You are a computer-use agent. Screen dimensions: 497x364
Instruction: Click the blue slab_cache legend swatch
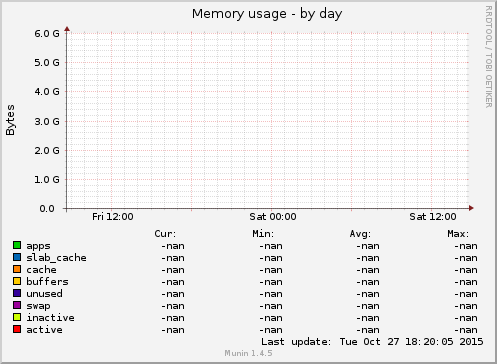pos(17,257)
